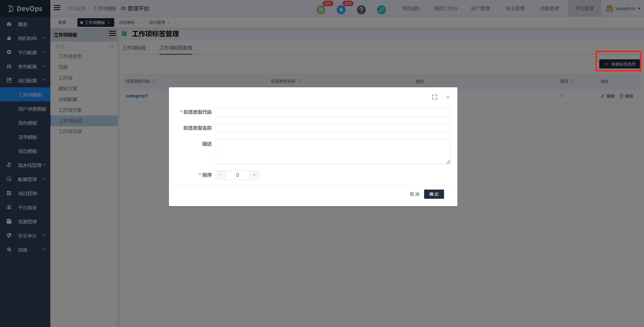Viewport: 644px width, 327px height.
Task: Click the eye icon next to 管理平台
Action: coord(123,9)
